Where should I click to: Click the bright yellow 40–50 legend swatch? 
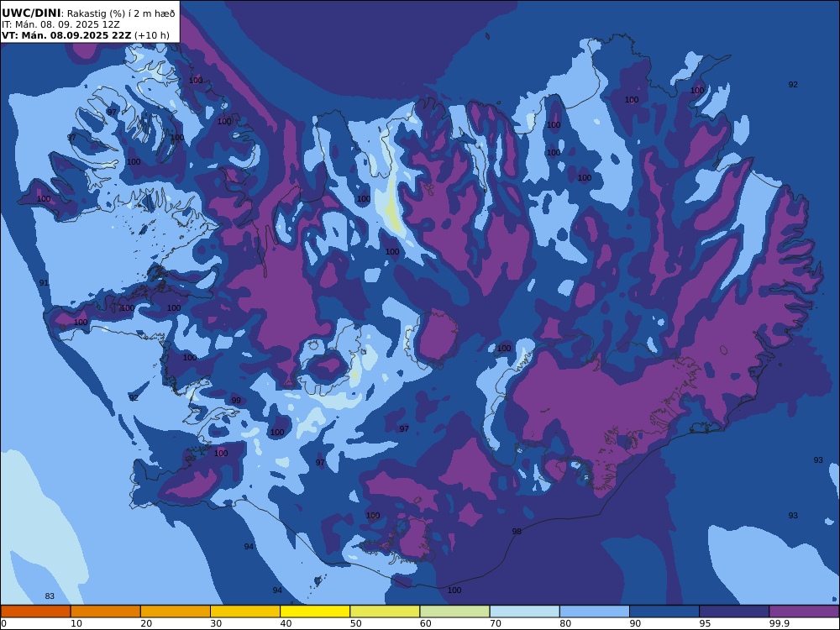pos(315,612)
